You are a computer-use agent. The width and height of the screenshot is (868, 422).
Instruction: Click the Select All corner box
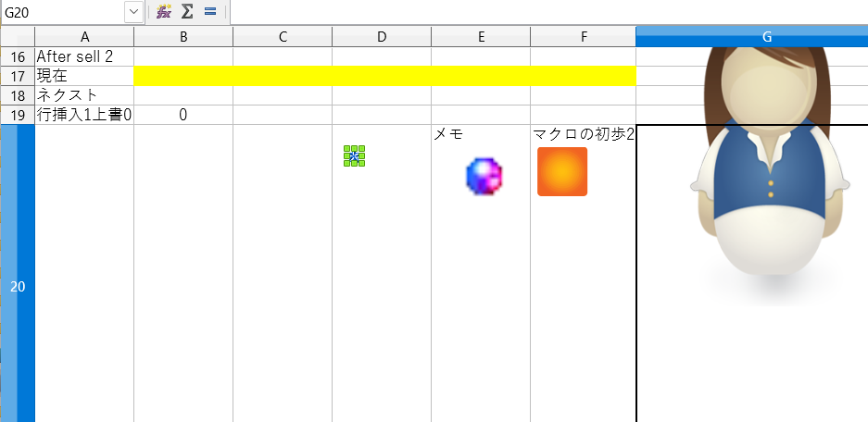coord(18,37)
